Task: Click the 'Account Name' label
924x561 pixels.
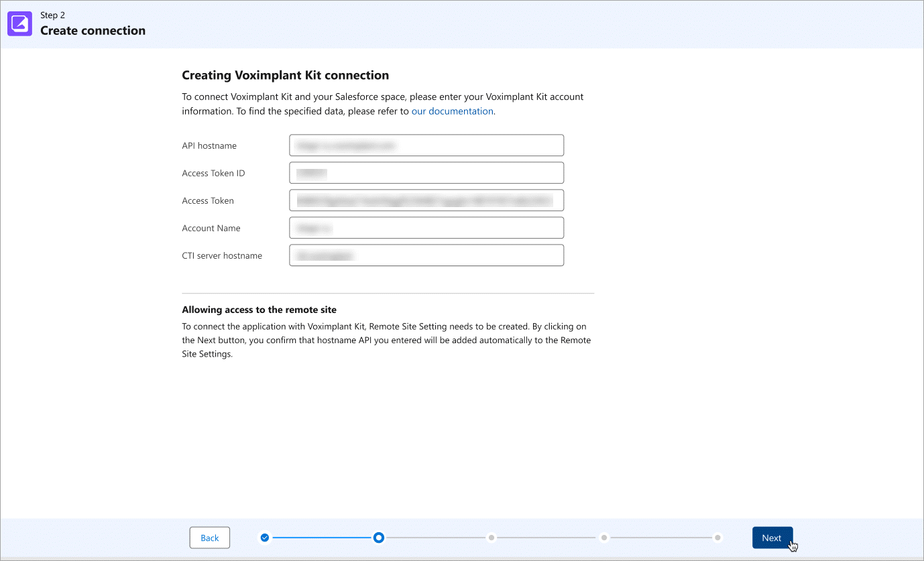Action: click(211, 228)
